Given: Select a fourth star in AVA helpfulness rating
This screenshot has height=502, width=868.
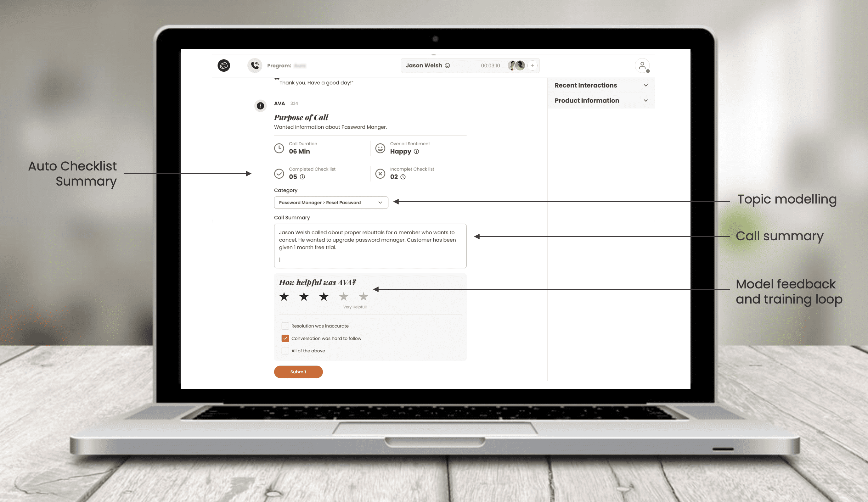Looking at the screenshot, I should pos(344,296).
